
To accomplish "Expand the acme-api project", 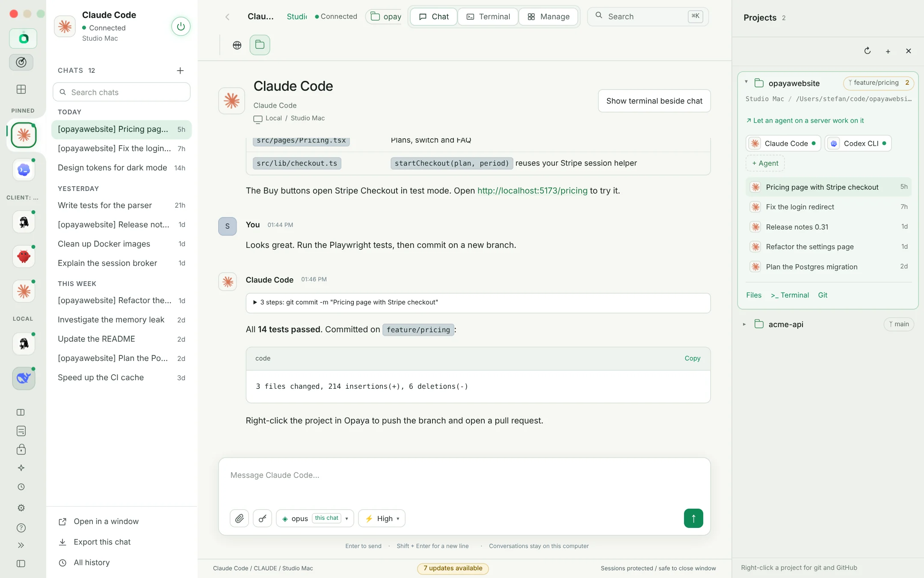I will tap(744, 325).
